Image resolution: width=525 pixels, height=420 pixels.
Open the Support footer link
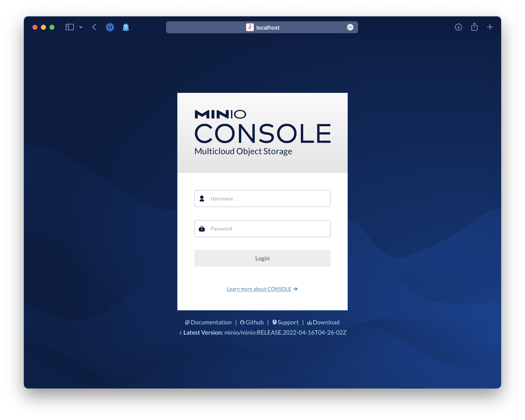pos(288,322)
